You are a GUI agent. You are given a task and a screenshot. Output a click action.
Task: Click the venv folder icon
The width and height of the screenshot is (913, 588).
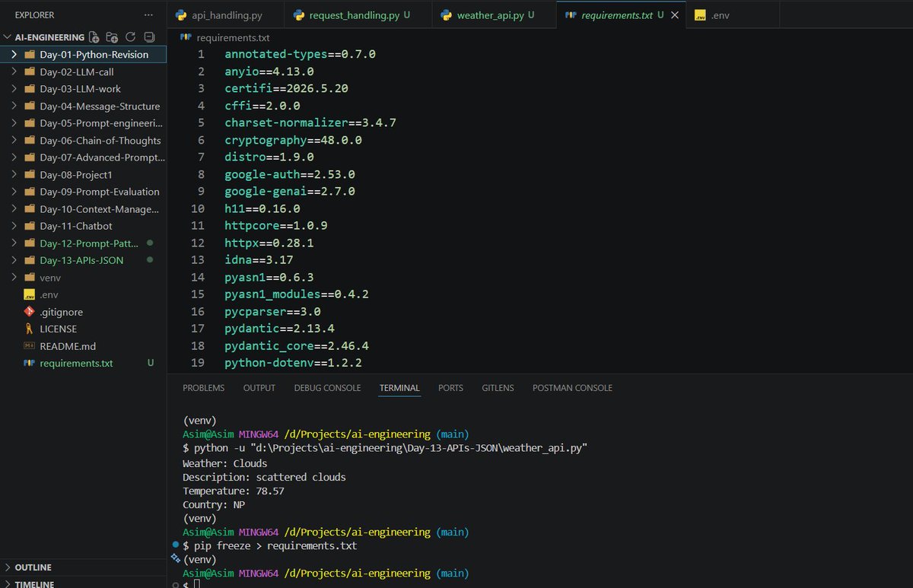pos(30,278)
